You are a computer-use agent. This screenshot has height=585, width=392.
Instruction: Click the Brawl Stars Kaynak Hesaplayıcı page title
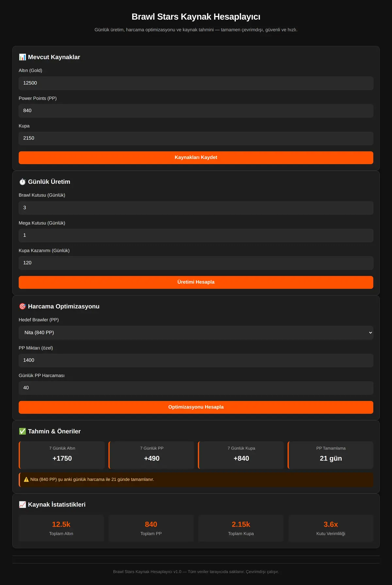[x=196, y=17]
